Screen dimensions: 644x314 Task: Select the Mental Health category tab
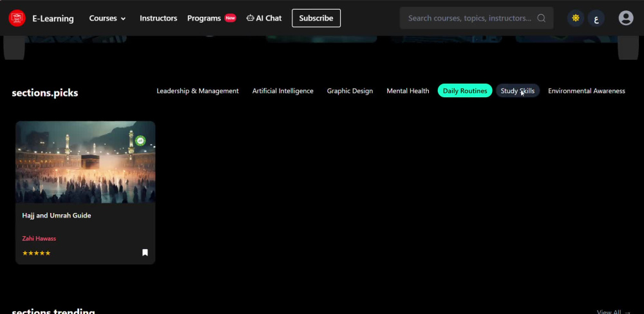pyautogui.click(x=408, y=91)
